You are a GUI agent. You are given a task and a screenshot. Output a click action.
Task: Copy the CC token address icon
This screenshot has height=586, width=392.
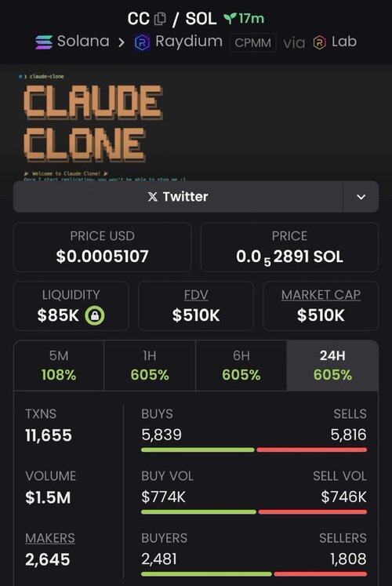[160, 18]
